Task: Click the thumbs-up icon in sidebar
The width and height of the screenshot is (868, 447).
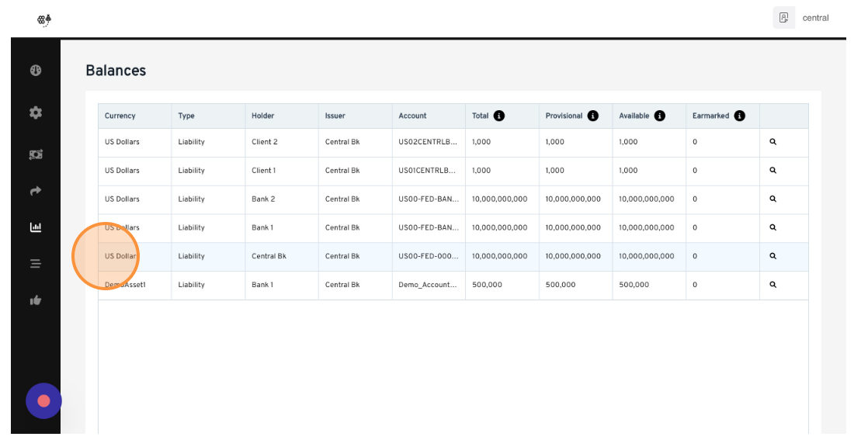Action: [x=36, y=300]
